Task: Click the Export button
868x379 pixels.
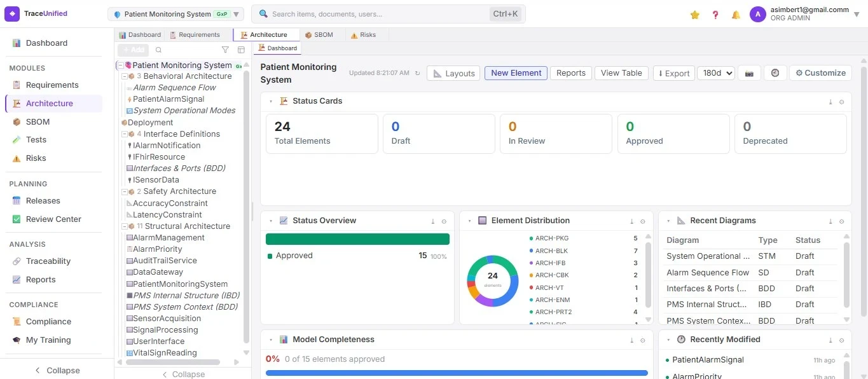Action: (x=674, y=73)
